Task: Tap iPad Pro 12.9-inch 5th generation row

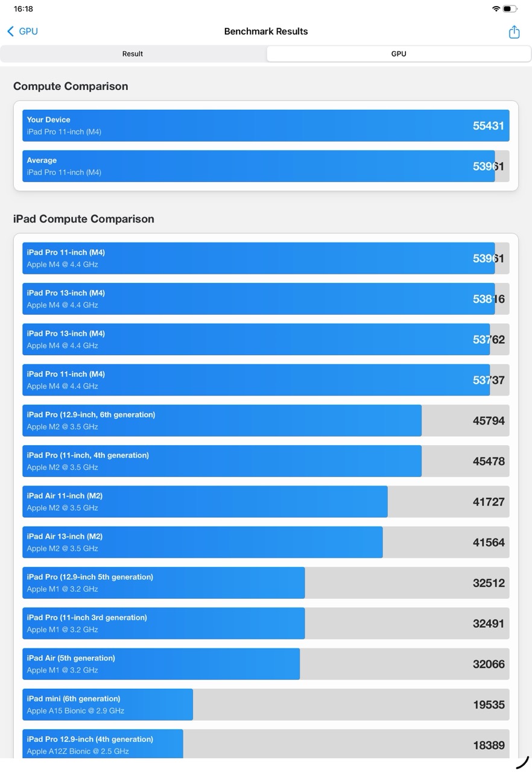Action: 265,583
